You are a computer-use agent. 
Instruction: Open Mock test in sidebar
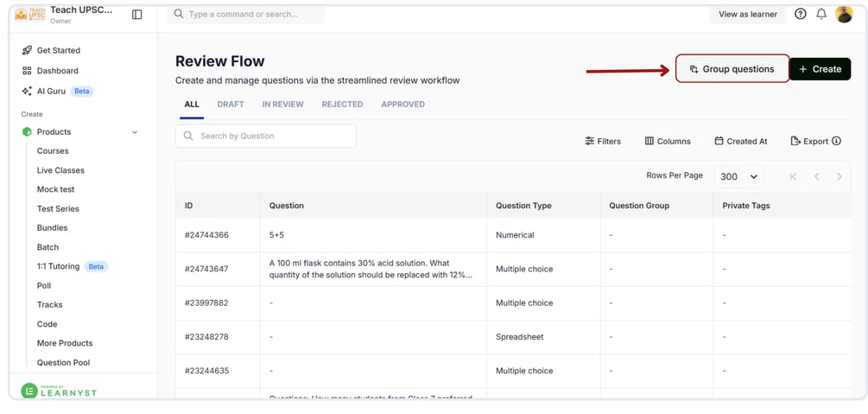pos(56,189)
